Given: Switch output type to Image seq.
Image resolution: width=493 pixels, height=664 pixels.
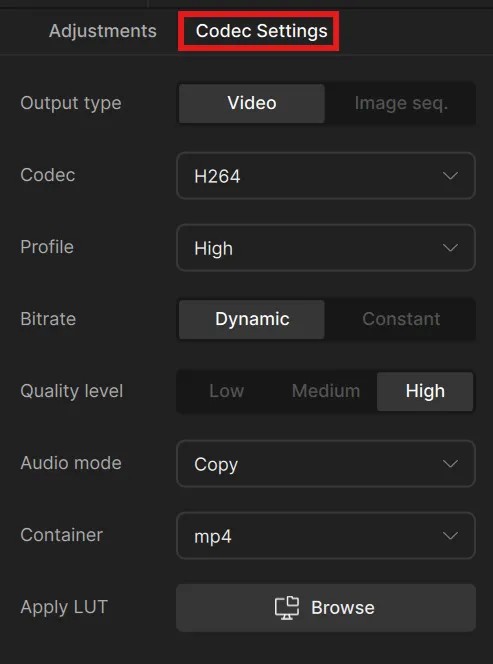Looking at the screenshot, I should tap(401, 103).
